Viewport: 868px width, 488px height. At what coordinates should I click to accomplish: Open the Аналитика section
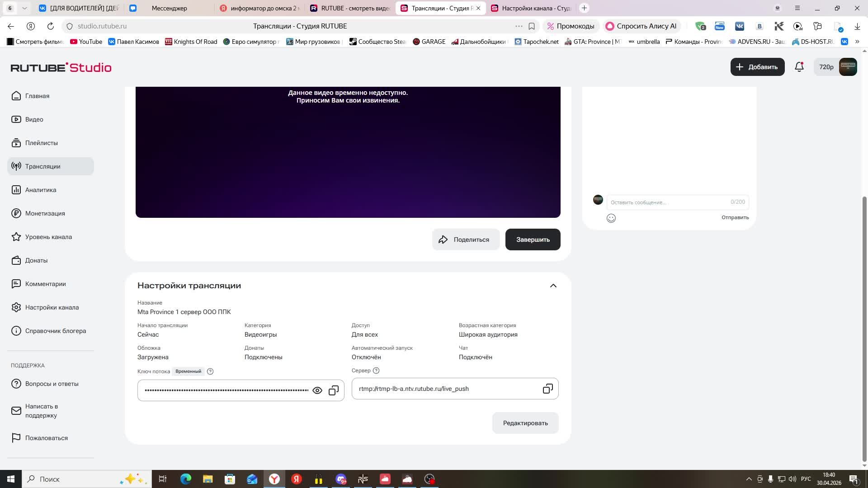(40, 190)
